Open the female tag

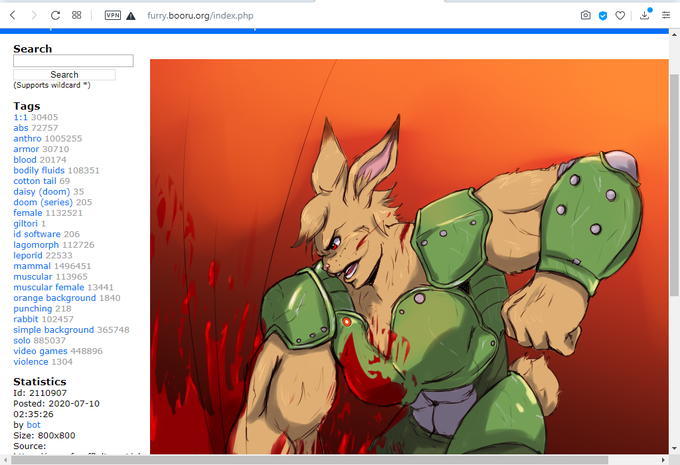28,213
